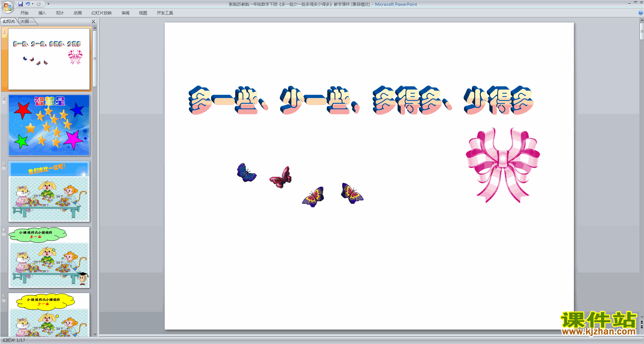Screen dimensions: 644x344
Task: Click the Redo icon in Quick Access
Action: point(39,4)
